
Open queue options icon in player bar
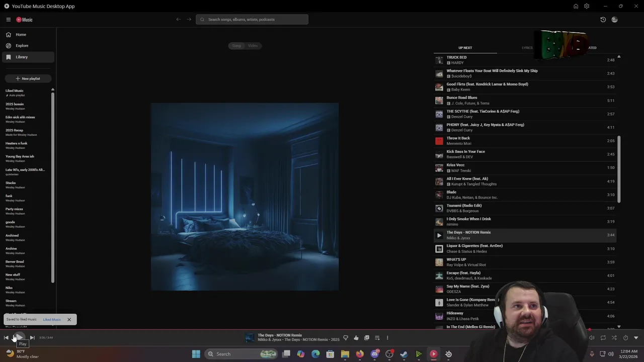point(377,338)
